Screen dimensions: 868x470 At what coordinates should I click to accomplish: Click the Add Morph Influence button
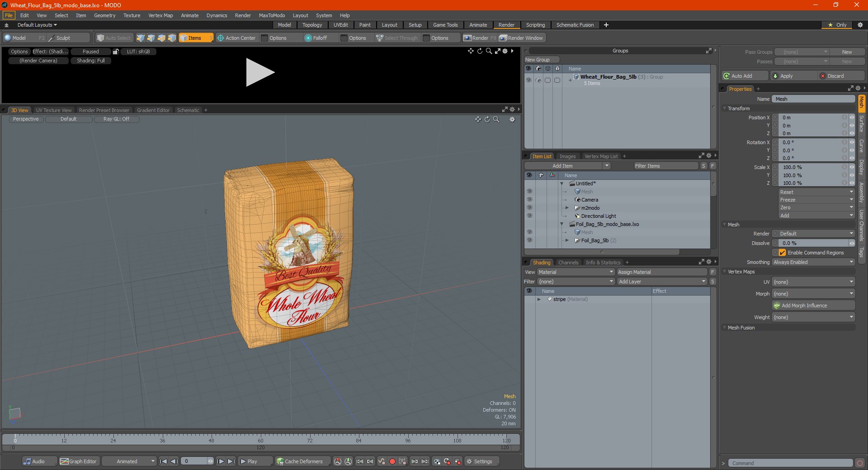814,305
